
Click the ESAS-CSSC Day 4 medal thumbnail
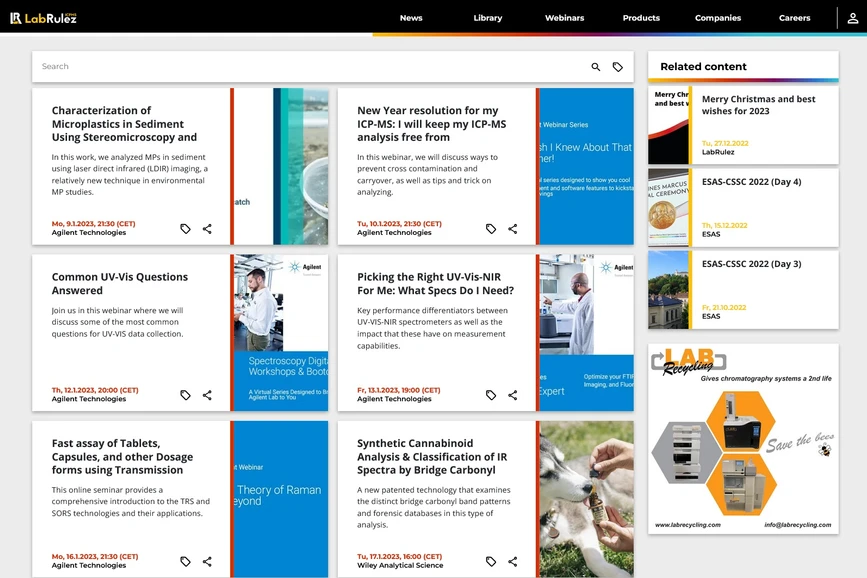pyautogui.click(x=668, y=208)
